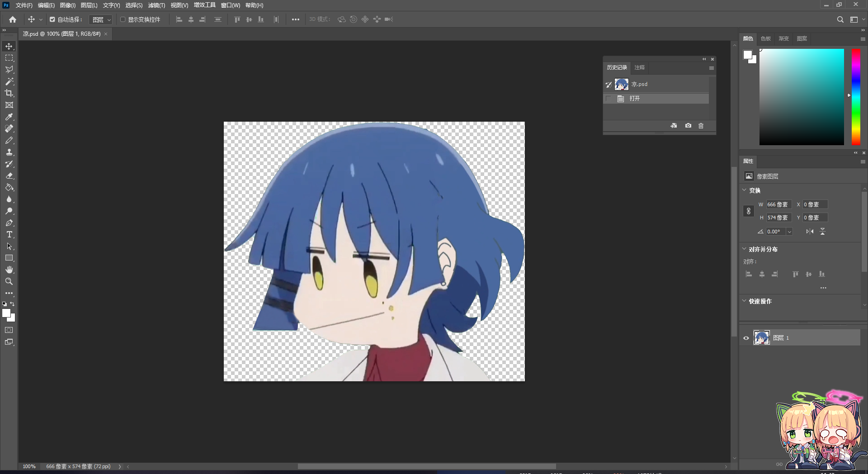
Task: Select the Dodge tool
Action: click(9, 211)
